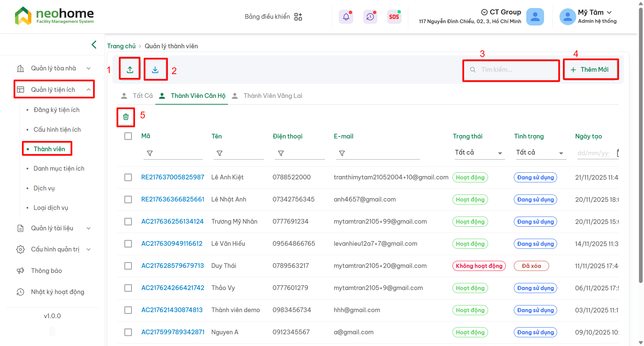The image size is (644, 346).
Task: Open the Bảng điều khiển dashboard
Action: [x=273, y=17]
